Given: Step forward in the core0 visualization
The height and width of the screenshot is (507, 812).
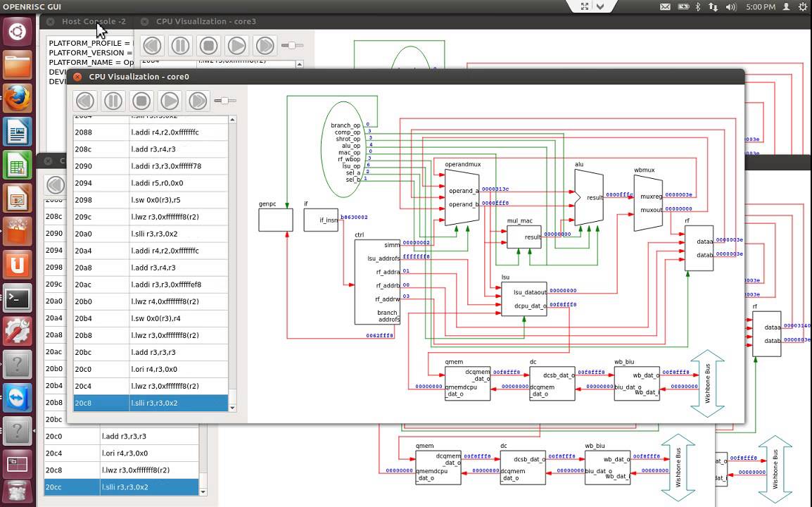Looking at the screenshot, I should 197,101.
